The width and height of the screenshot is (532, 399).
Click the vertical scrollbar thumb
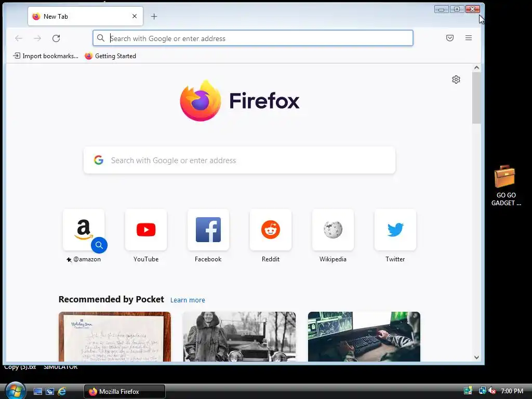pyautogui.click(x=476, y=98)
